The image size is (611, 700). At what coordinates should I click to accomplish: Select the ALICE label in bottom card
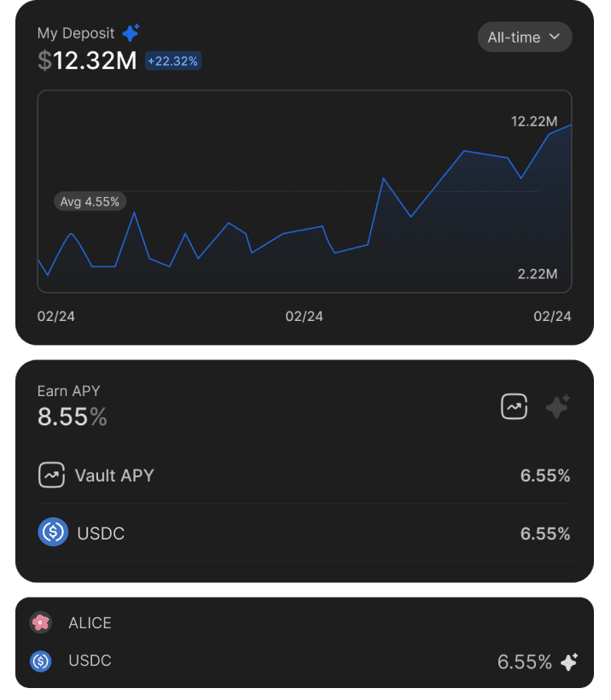click(90, 623)
